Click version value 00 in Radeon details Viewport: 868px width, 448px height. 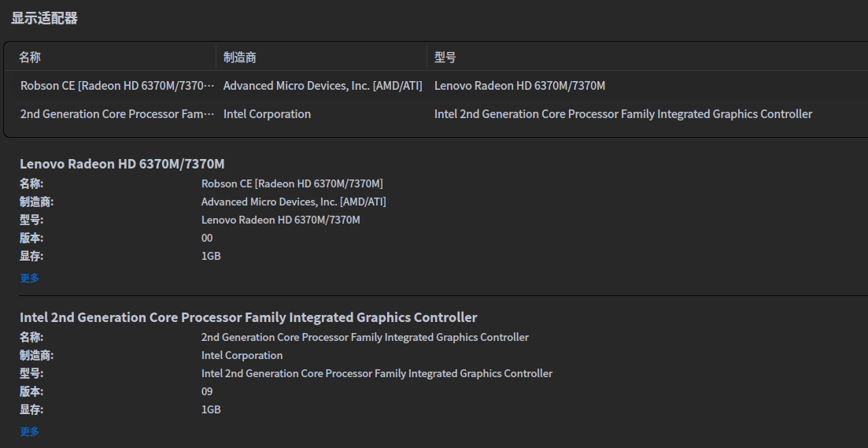[x=207, y=238]
